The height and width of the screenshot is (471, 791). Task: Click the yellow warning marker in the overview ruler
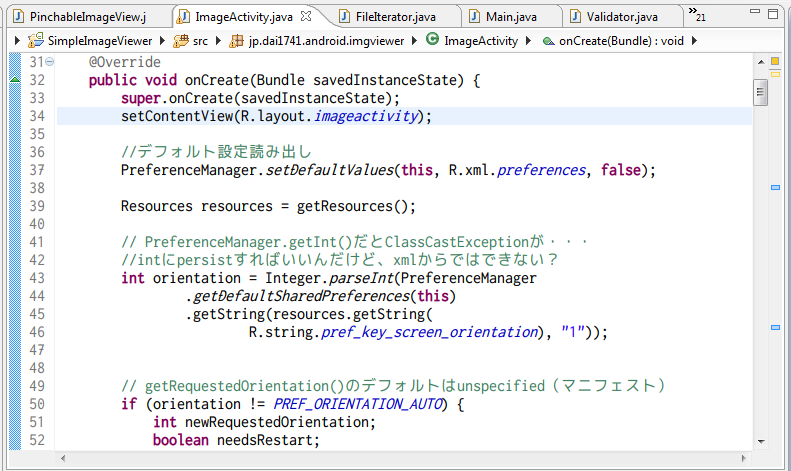coord(775,74)
